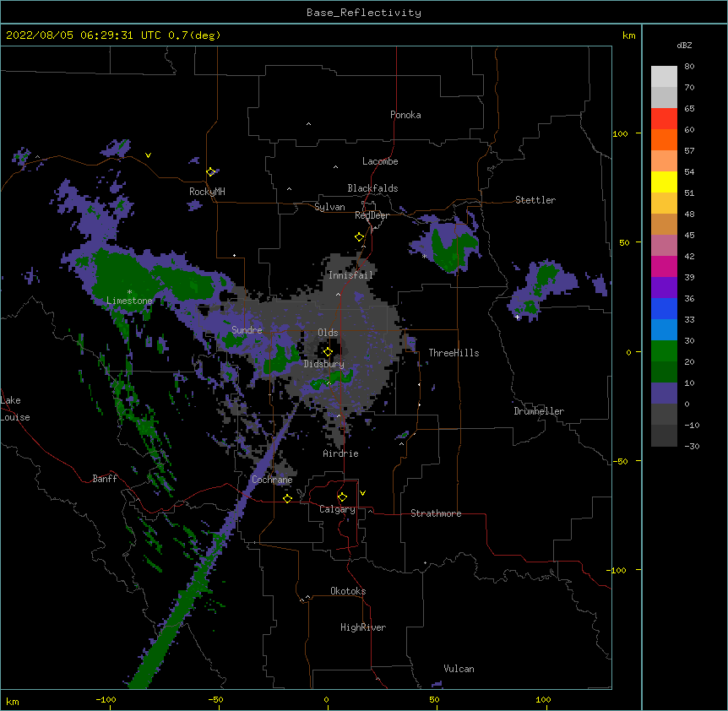Click the Cochrane label
The width and height of the screenshot is (728, 711).
click(272, 480)
